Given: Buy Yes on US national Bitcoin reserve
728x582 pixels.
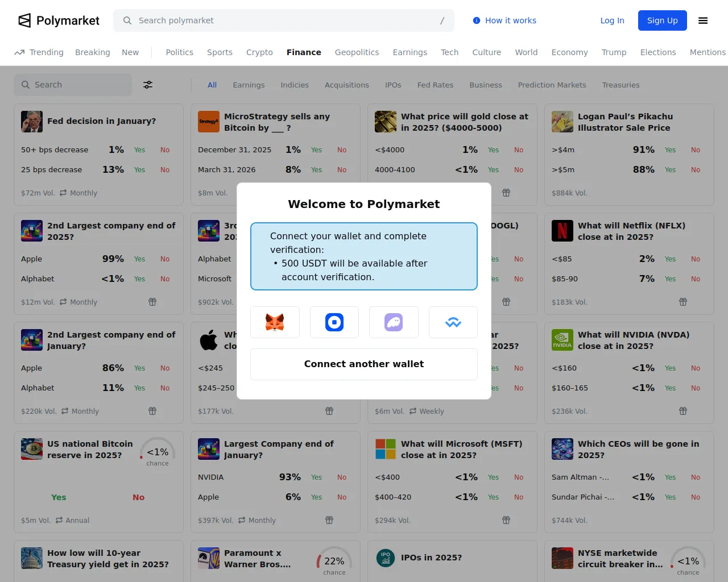Looking at the screenshot, I should tap(59, 497).
